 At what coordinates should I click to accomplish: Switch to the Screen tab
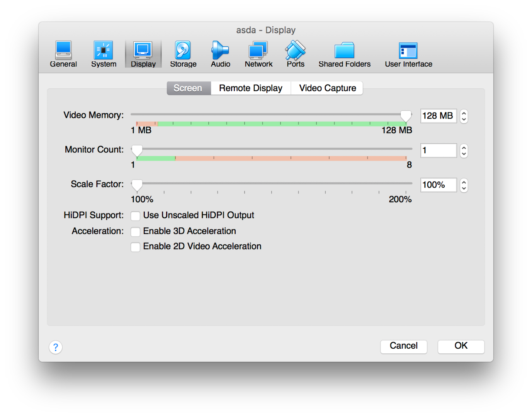coord(189,88)
